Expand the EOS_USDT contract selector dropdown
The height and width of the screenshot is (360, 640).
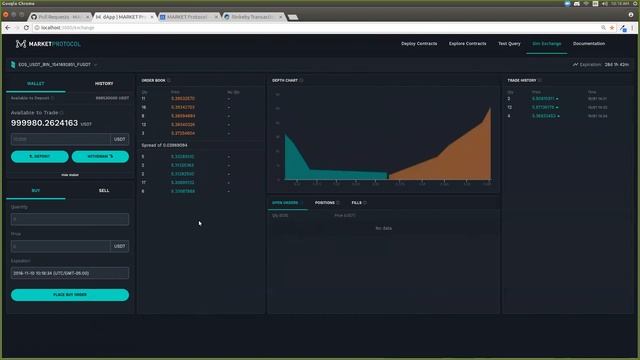[x=96, y=64]
